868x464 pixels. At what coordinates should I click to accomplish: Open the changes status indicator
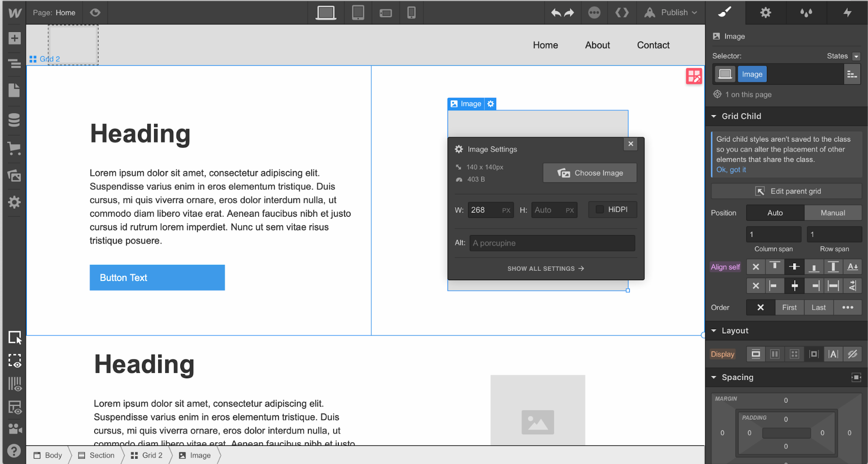pos(595,13)
